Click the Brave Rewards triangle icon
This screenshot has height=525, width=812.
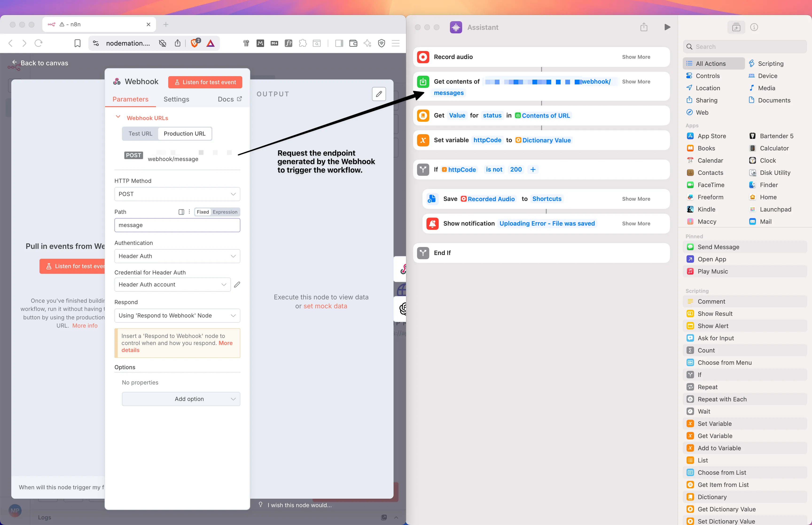[211, 43]
